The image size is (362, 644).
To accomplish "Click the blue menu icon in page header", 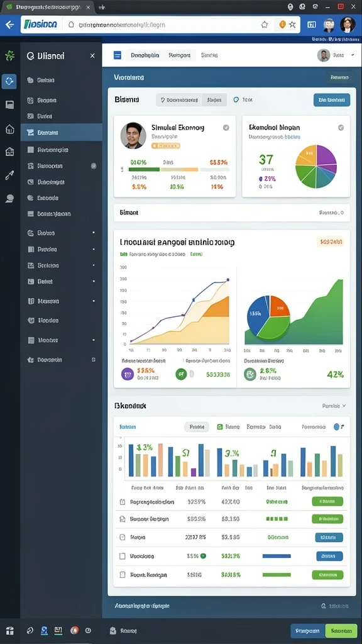I will click(x=118, y=55).
